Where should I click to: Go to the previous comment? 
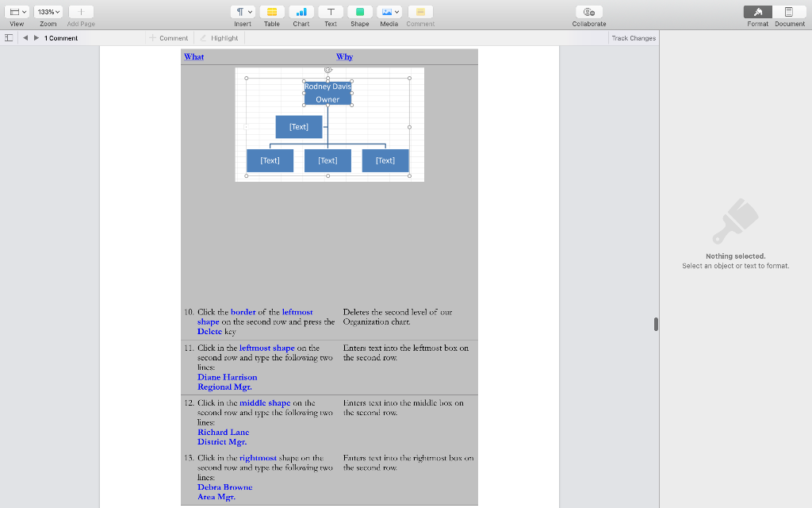click(x=25, y=38)
